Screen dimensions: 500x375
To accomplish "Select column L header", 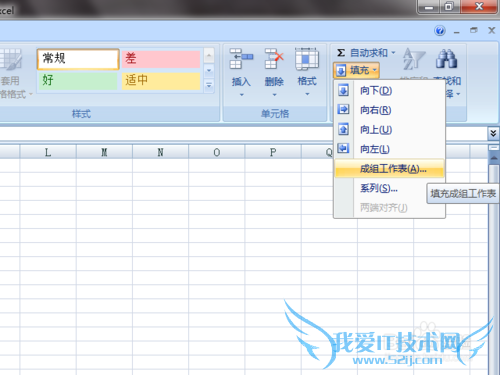I will [48, 152].
